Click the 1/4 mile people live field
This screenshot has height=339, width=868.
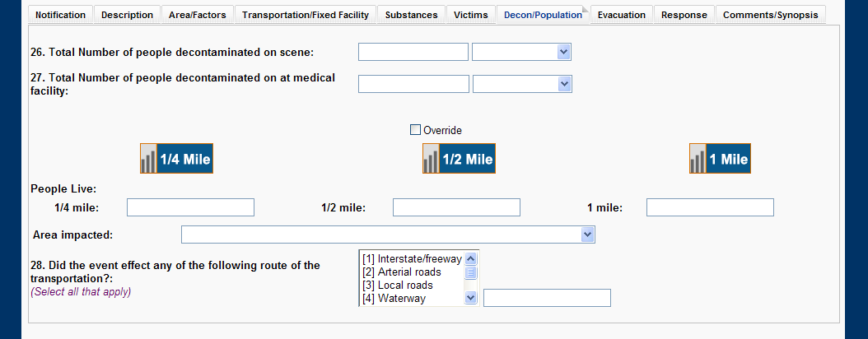190,207
